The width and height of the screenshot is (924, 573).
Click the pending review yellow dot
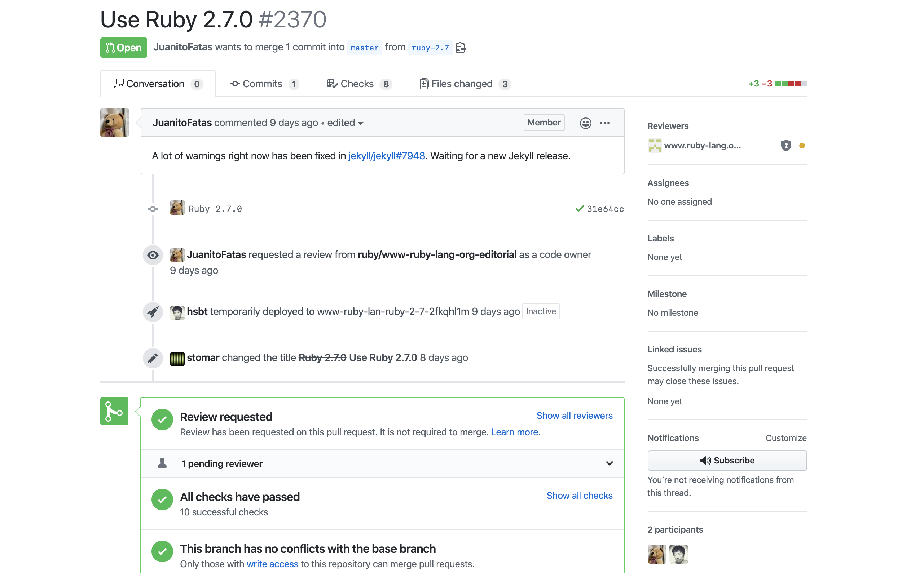point(802,146)
